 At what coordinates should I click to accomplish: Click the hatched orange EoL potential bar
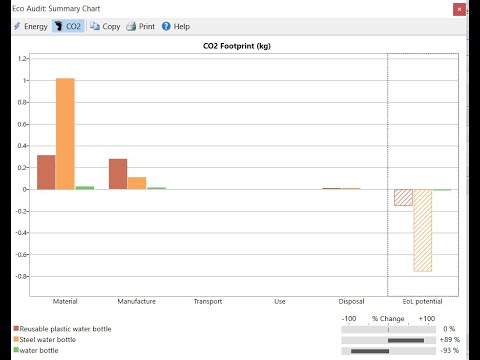(x=423, y=231)
